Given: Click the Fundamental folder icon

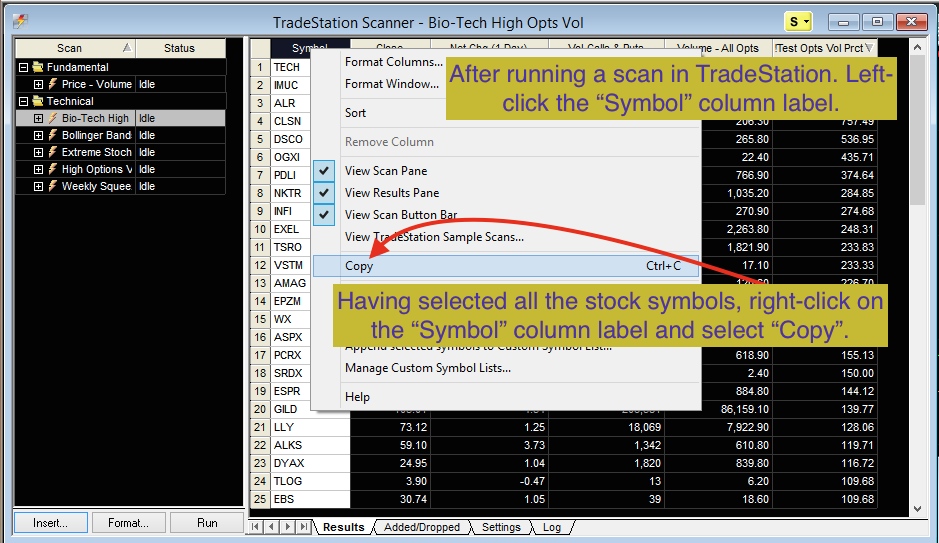Looking at the screenshot, I should (x=38, y=67).
